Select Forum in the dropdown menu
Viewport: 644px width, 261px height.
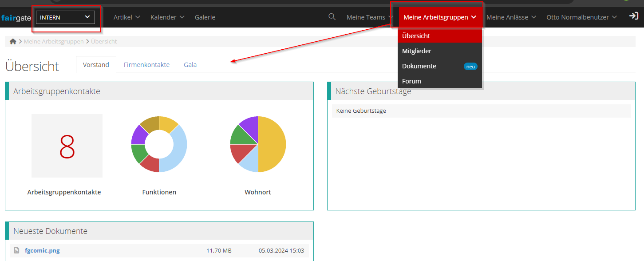440,81
